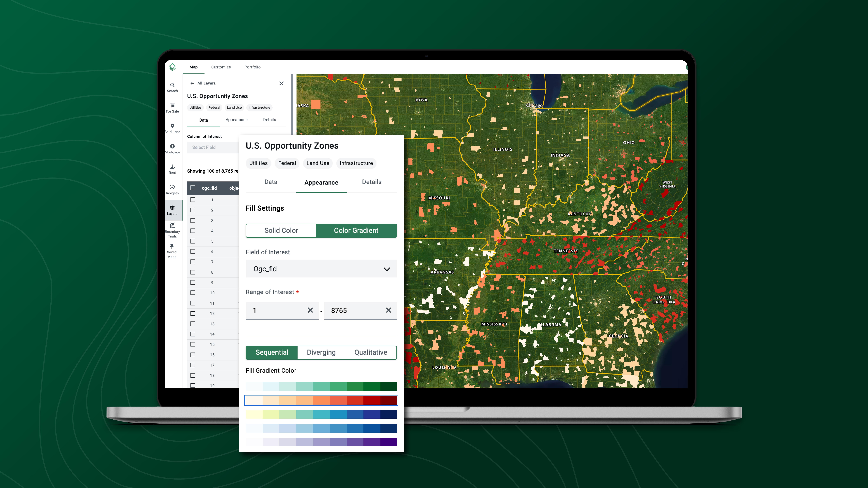Select the Details tab in popup
The image size is (868, 488).
pos(372,182)
